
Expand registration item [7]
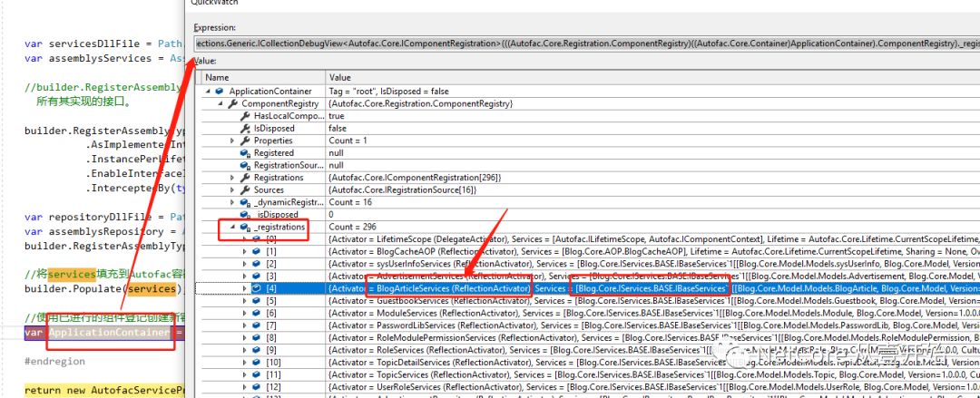pyautogui.click(x=245, y=325)
